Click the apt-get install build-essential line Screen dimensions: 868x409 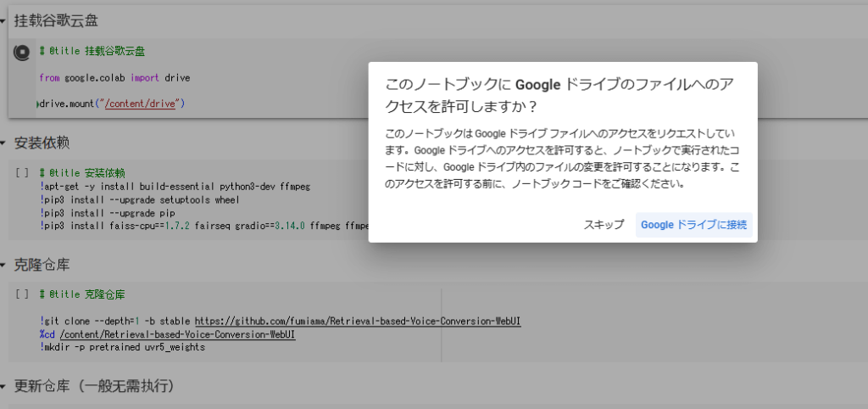[x=177, y=186]
